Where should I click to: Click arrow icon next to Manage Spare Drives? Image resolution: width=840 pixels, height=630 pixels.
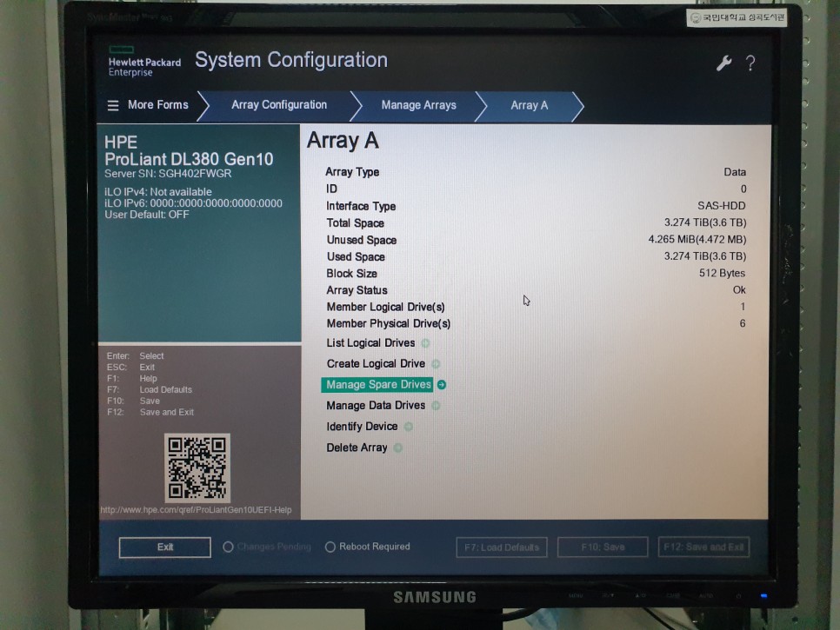[442, 385]
